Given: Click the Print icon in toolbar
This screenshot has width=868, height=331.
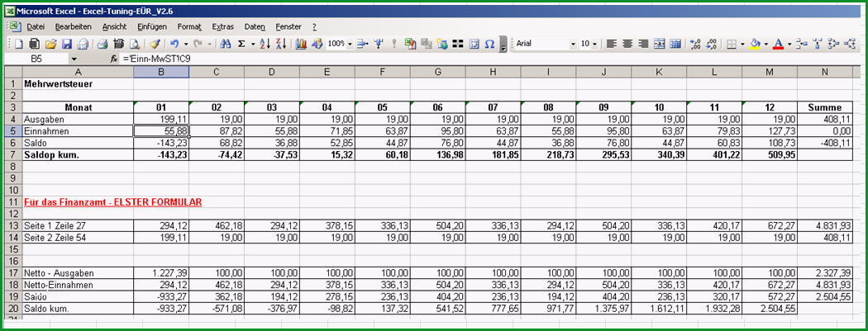Looking at the screenshot, I should 103,44.
